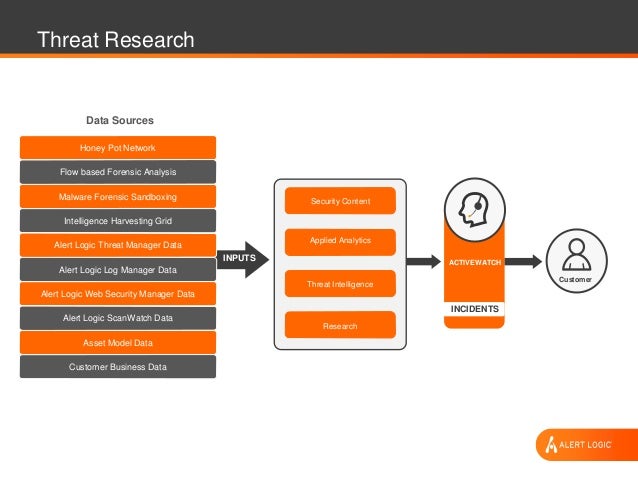
Task: Click the ActiveWatch headset analyst icon
Action: click(474, 210)
